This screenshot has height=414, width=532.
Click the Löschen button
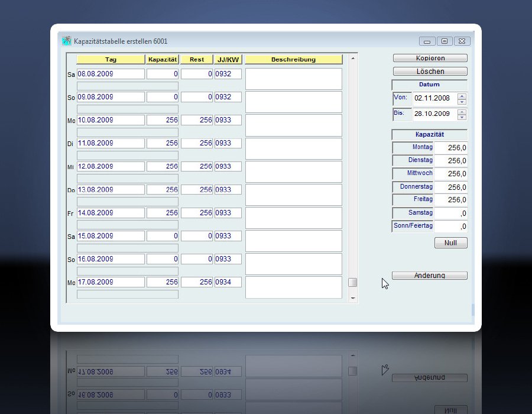(x=430, y=71)
